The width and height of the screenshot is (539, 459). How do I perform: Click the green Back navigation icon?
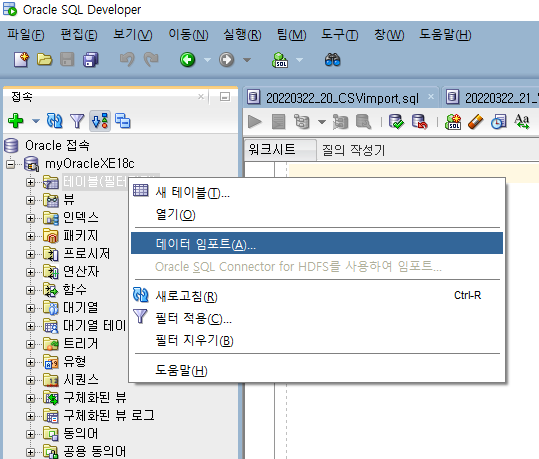point(187,60)
